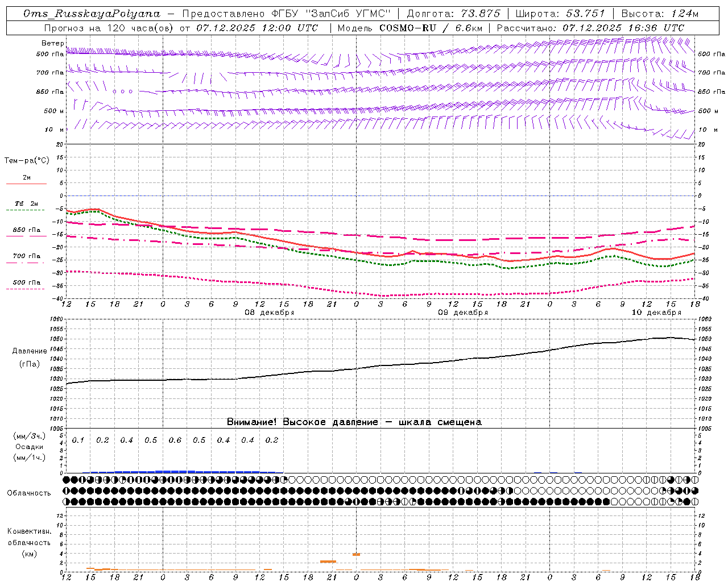
Task: Click the 'Тем-ра(°C)' temperature label
Action: pyautogui.click(x=27, y=161)
